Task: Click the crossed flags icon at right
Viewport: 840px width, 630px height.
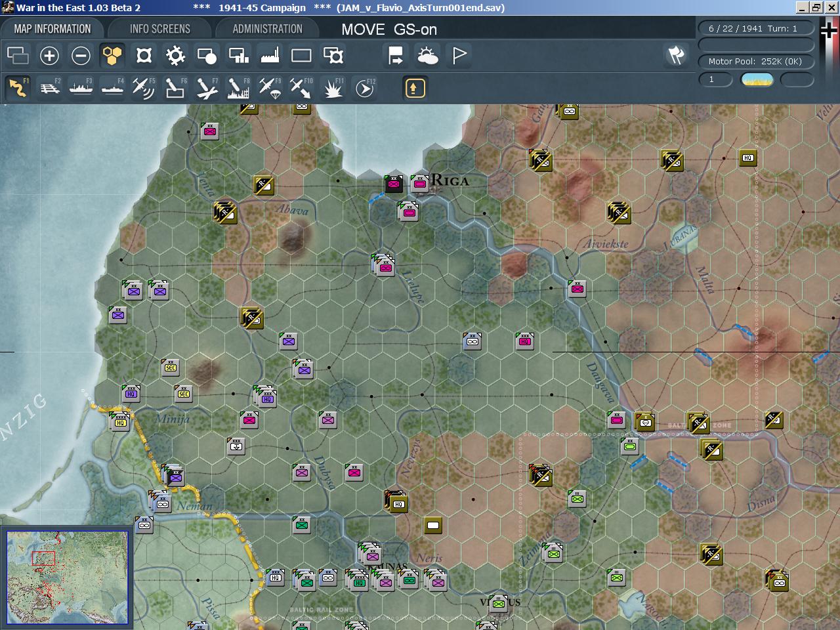Action: point(676,56)
